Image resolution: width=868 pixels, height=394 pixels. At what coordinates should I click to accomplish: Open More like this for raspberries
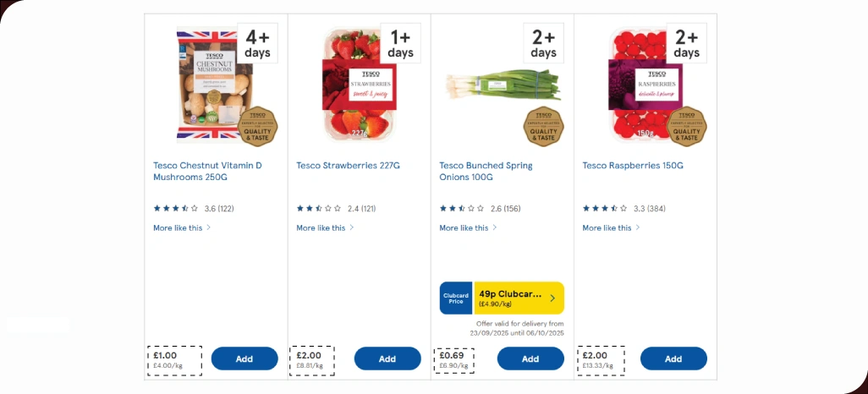point(611,227)
